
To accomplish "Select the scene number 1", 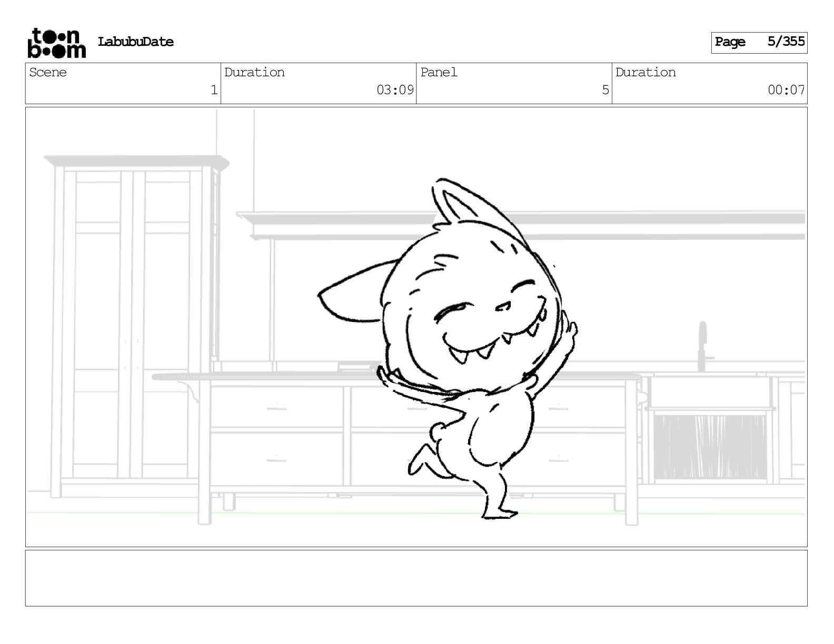I will (x=214, y=90).
